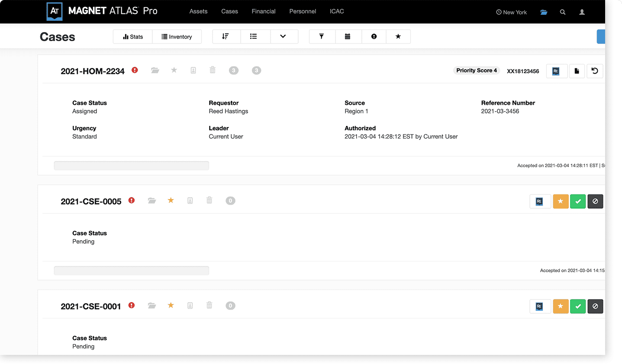Click trash icon on case 2021-HOM-2234
The image size is (622, 364).
point(213,70)
